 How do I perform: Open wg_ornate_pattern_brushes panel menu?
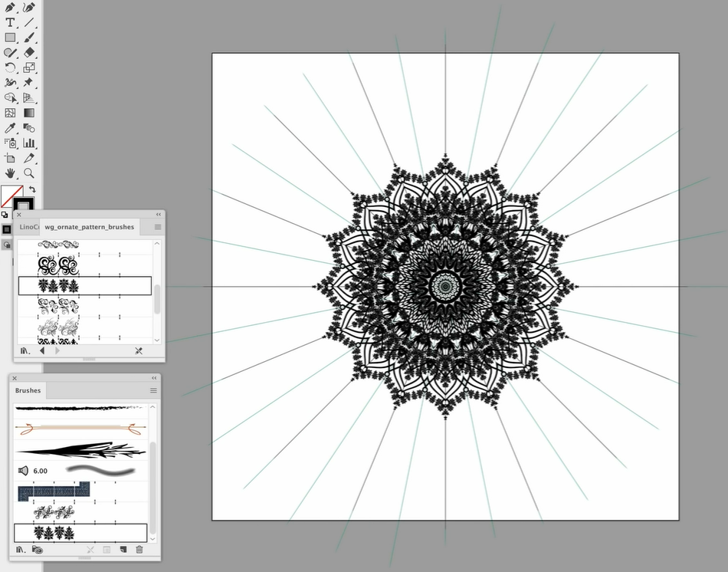[x=158, y=227]
